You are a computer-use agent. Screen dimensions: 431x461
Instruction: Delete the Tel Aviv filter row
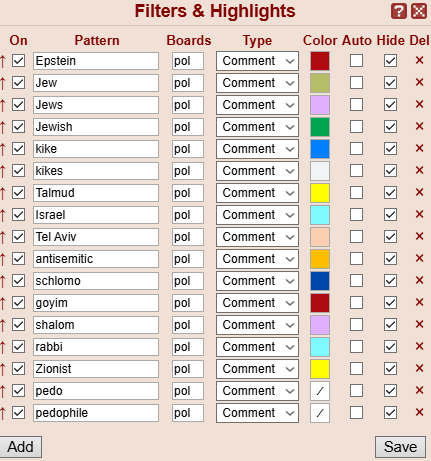tap(419, 236)
